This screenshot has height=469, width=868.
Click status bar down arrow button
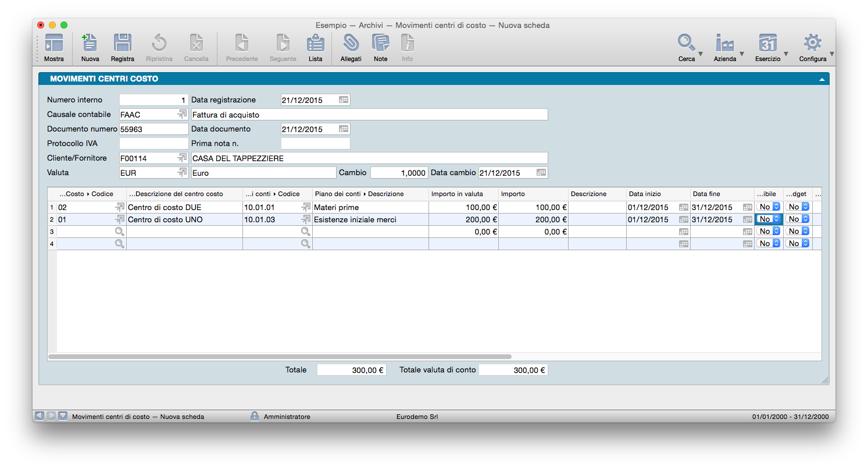tap(63, 416)
